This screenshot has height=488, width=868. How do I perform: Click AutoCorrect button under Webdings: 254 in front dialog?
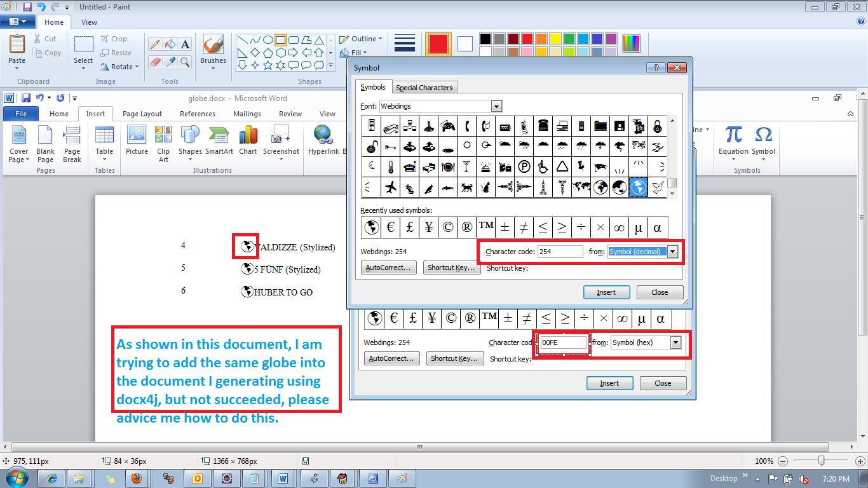389,268
